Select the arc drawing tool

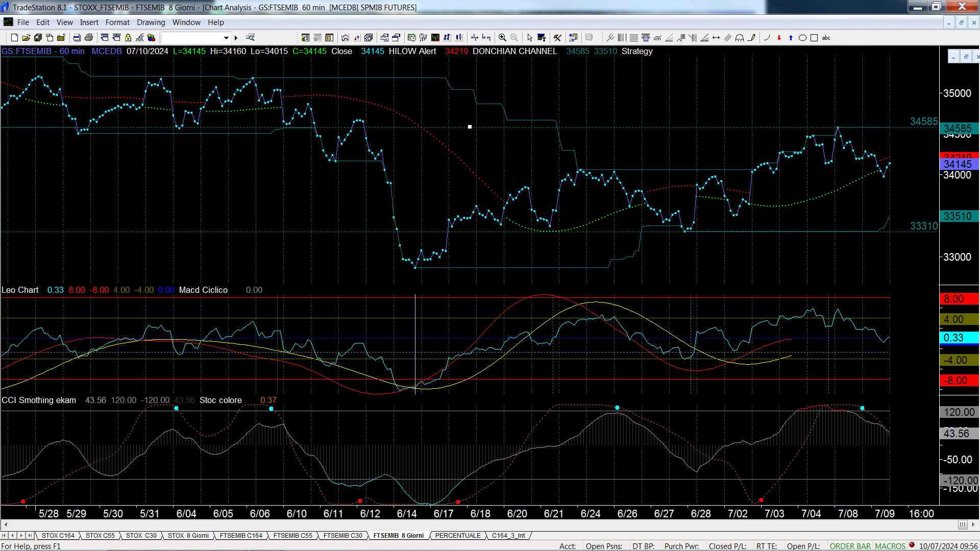pyautogui.click(x=767, y=38)
